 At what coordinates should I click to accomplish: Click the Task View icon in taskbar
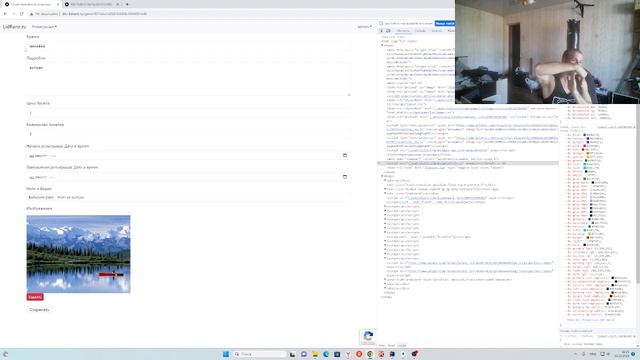coord(292,354)
